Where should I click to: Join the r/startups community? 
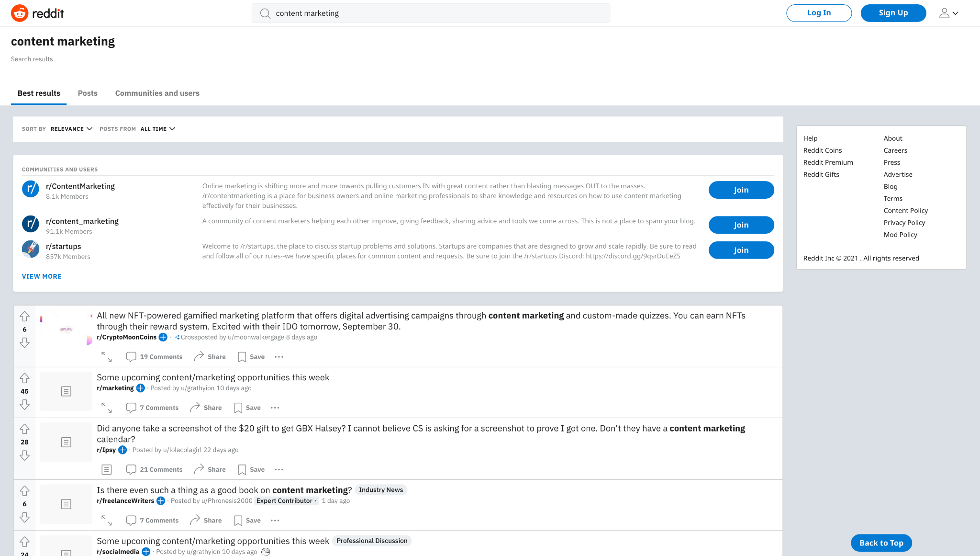[741, 250]
